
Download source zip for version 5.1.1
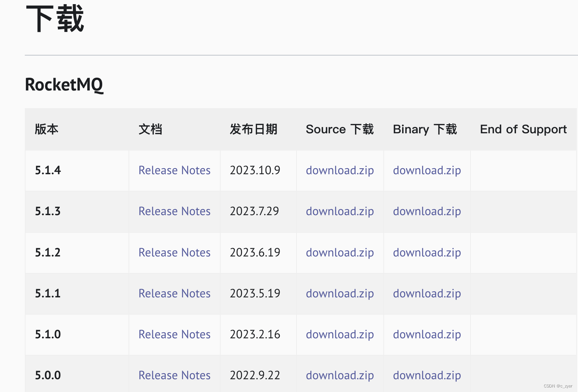pyautogui.click(x=340, y=294)
